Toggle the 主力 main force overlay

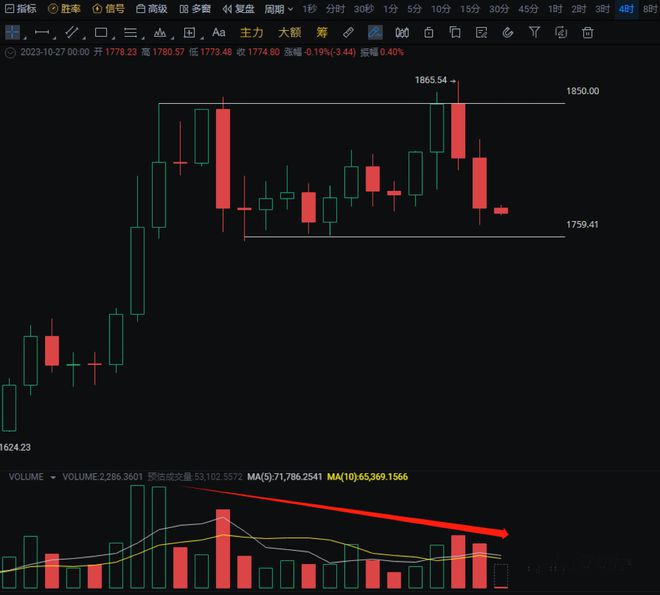pyautogui.click(x=252, y=32)
